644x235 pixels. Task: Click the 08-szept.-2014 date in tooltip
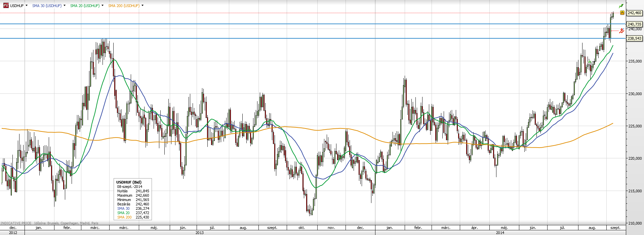129,187
